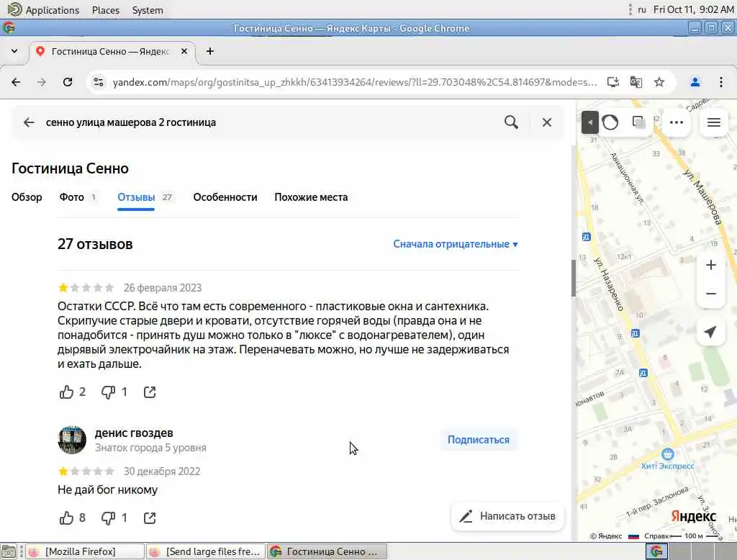
Task: Open денис гвоздев's avatar
Action: 72,440
